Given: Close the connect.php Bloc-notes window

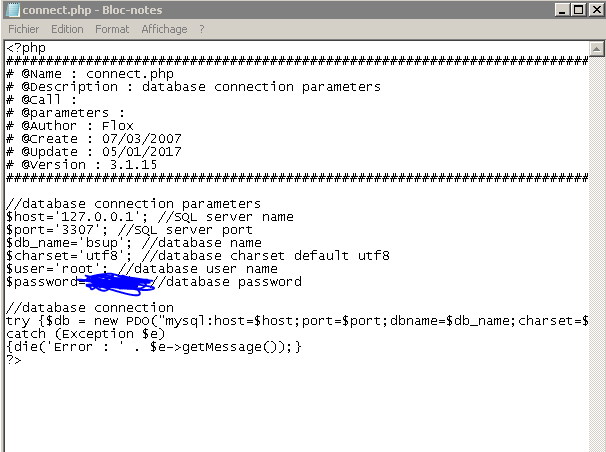Looking at the screenshot, I should point(596,10).
